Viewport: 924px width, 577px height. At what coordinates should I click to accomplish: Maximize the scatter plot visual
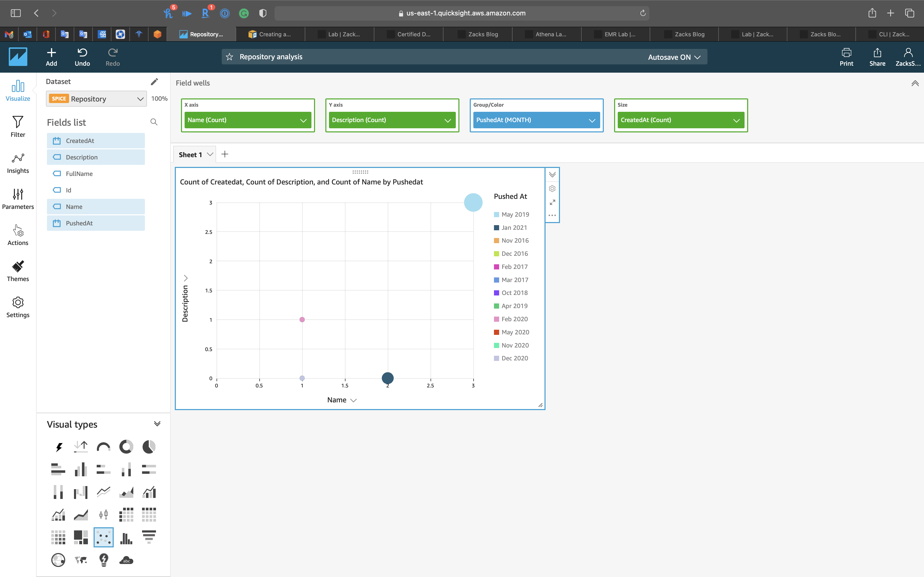point(552,202)
